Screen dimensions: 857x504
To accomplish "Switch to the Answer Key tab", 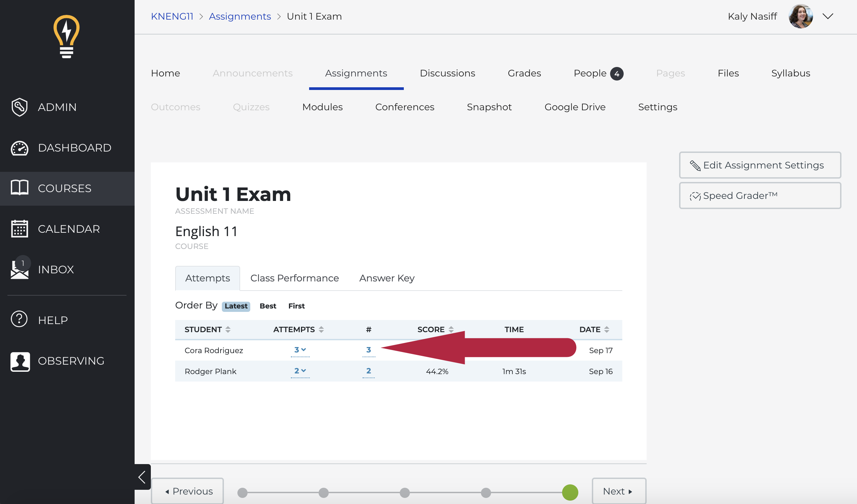I will [x=387, y=278].
